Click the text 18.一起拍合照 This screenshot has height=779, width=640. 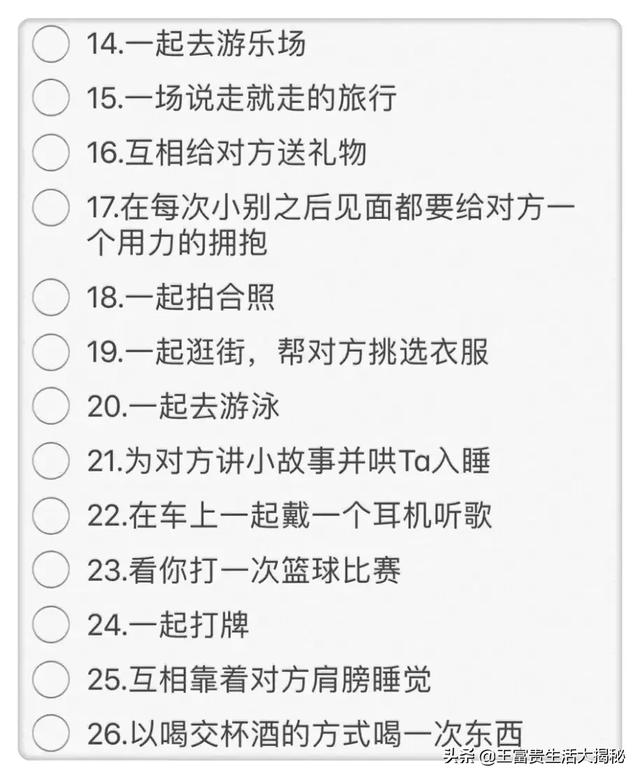[181, 298]
